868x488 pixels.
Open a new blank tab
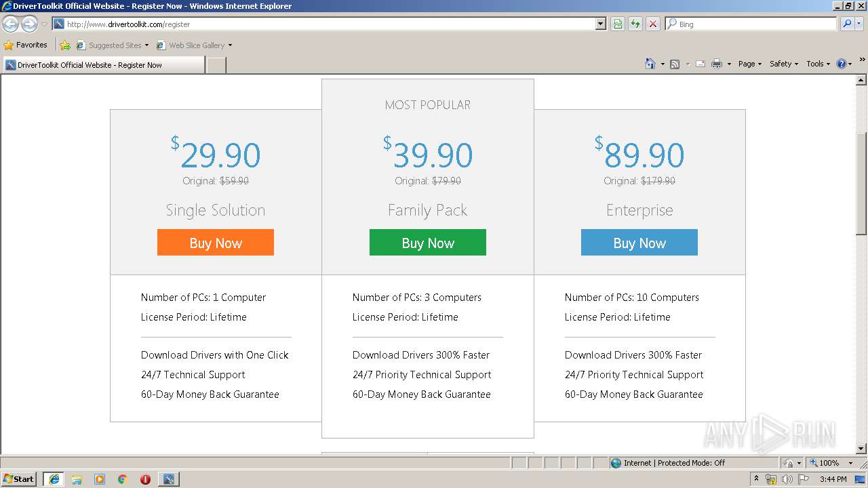[216, 65]
